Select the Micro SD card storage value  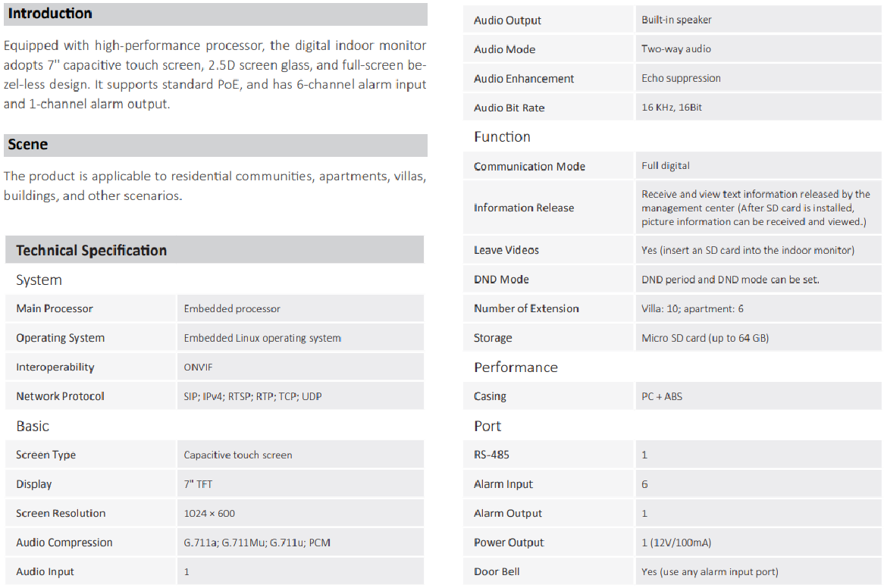[x=705, y=338]
